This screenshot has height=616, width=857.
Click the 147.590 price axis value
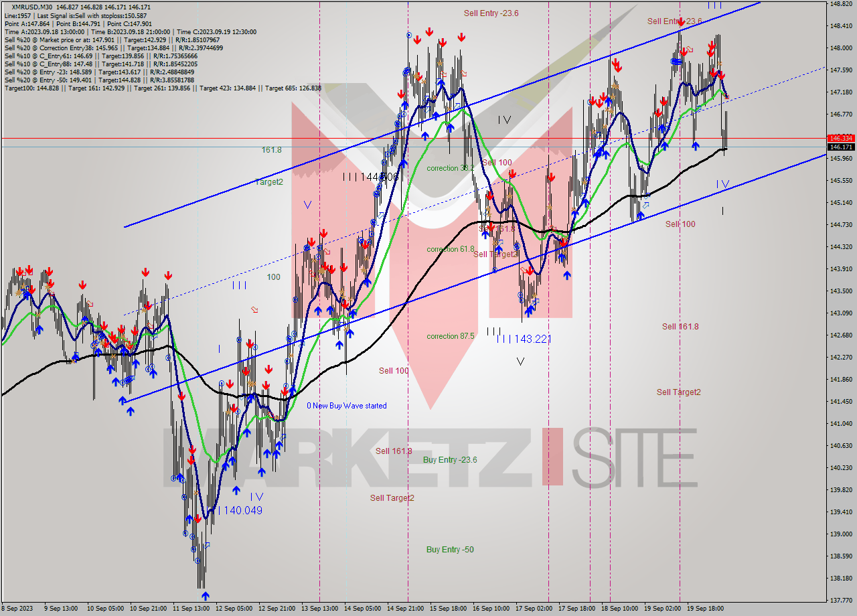pyautogui.click(x=841, y=70)
